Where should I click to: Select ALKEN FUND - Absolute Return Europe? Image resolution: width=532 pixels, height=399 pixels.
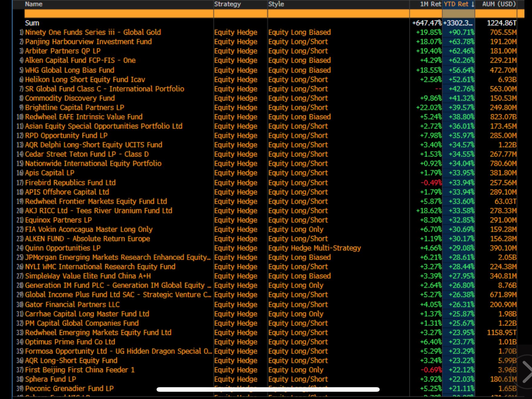[87, 239]
